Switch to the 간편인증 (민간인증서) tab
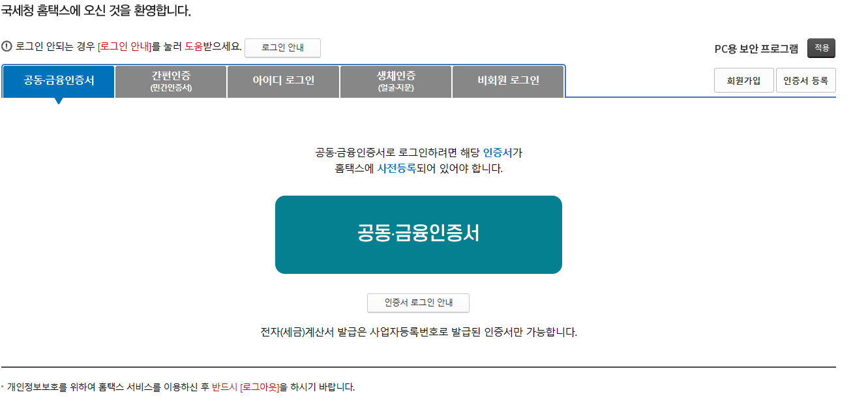Viewport: 868px width, 403px height. click(171, 81)
